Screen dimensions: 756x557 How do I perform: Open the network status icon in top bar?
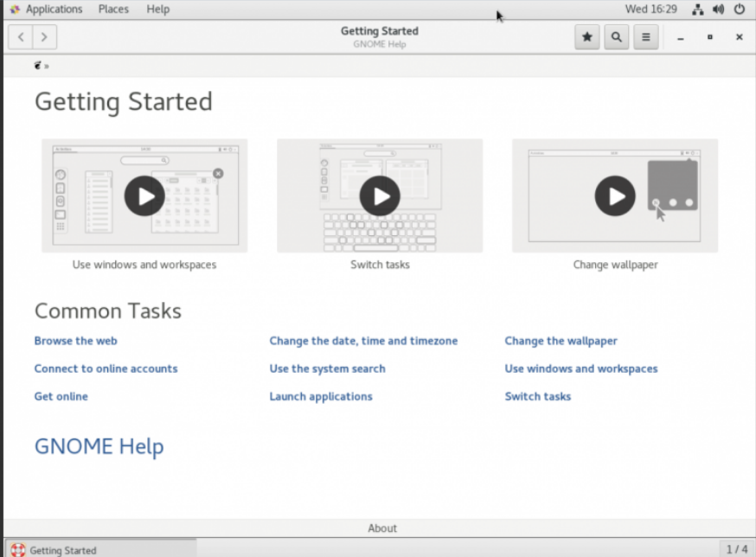click(x=697, y=10)
